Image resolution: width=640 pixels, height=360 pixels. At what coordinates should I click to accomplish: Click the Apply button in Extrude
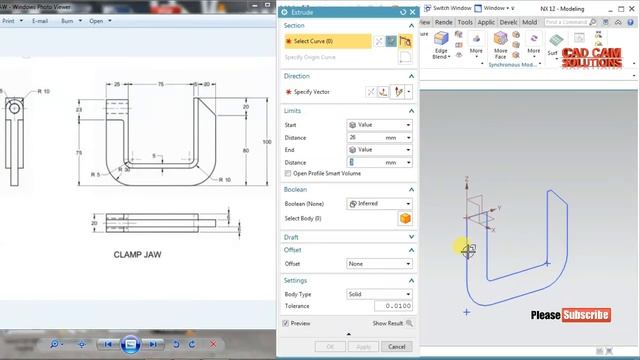[363, 347]
